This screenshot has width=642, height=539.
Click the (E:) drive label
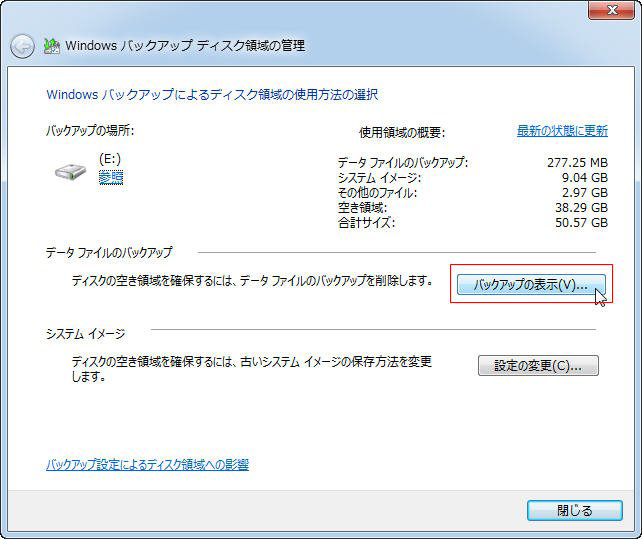(x=110, y=159)
